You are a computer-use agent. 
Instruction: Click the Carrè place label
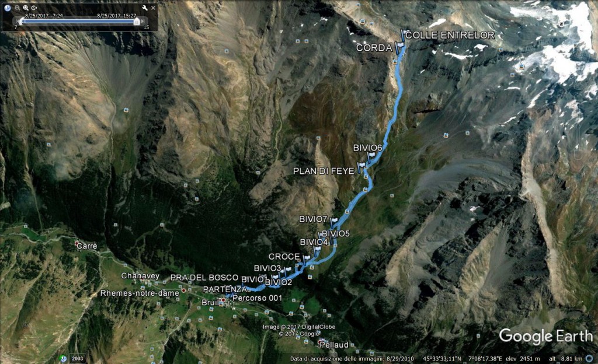[86, 246]
